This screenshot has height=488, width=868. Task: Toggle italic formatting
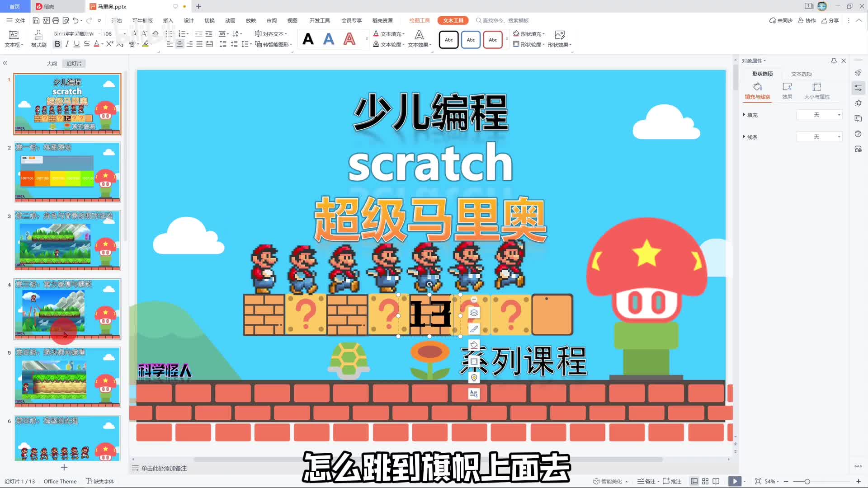[67, 44]
